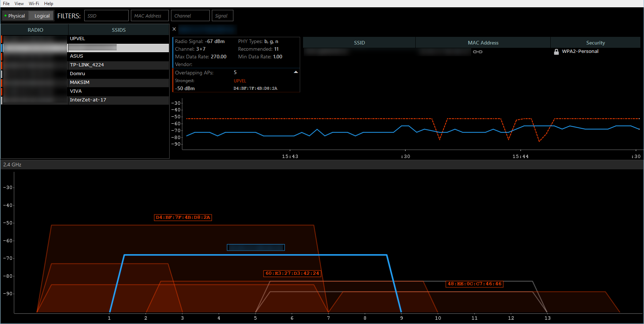The width and height of the screenshot is (644, 324).
Task: Focus the Signal filter field
Action: (222, 16)
